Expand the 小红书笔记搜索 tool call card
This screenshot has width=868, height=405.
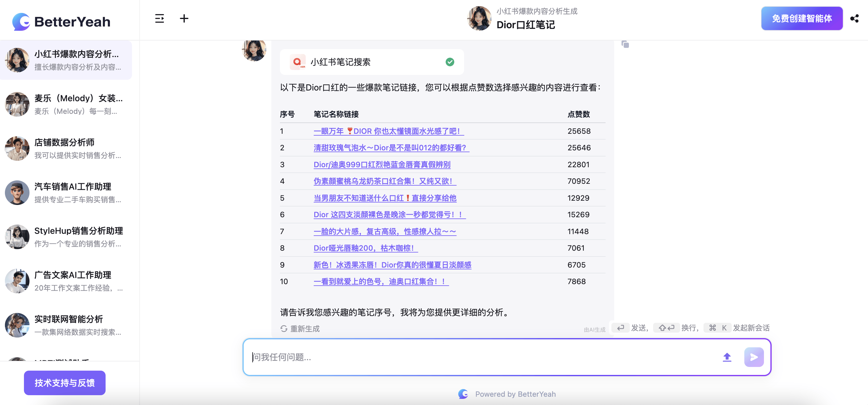pyautogui.click(x=372, y=62)
